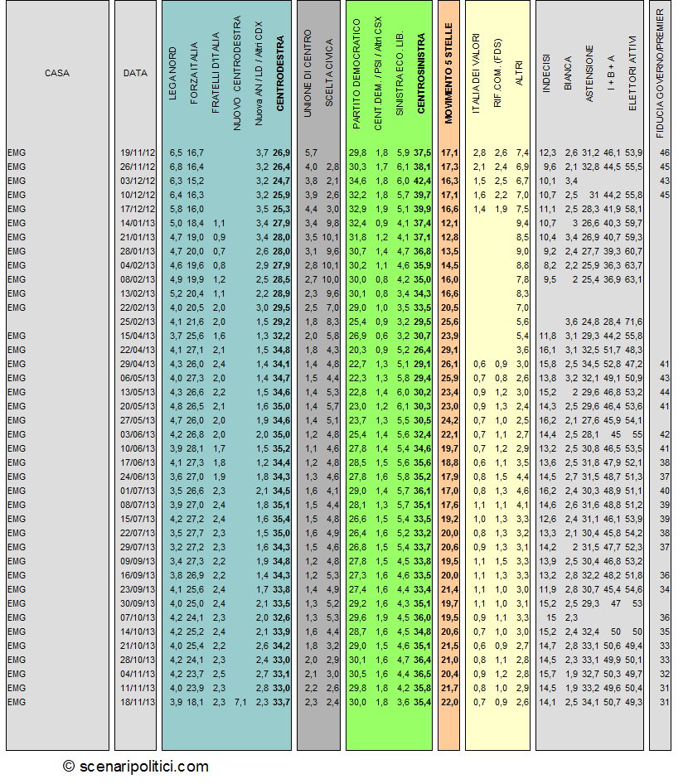Click Fiducia value 31 in 18/11/13 row
Viewport: 688px width, 784px height.
click(665, 702)
